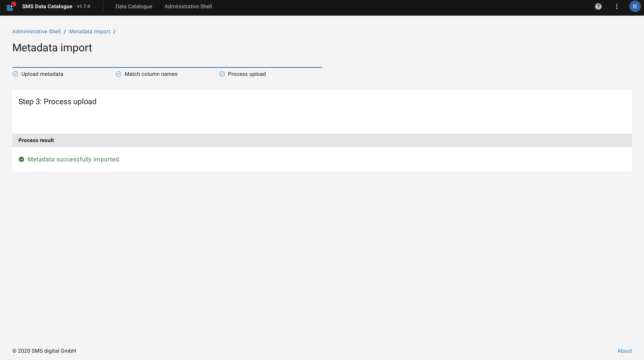The image size is (644, 360).
Task: Click the green success checkmark icon
Action: point(21,159)
